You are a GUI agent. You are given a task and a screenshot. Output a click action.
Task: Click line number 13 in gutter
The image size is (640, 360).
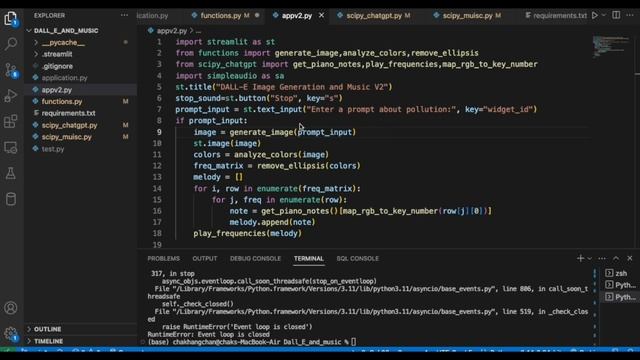point(158,177)
